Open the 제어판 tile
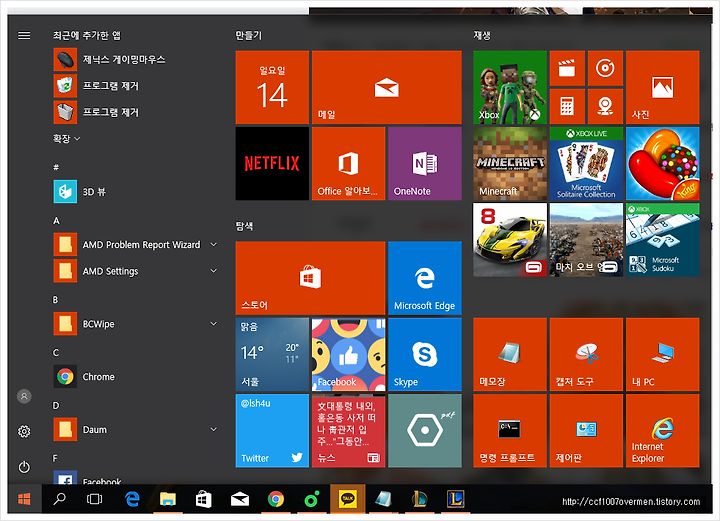This screenshot has height=521, width=720. [586, 431]
